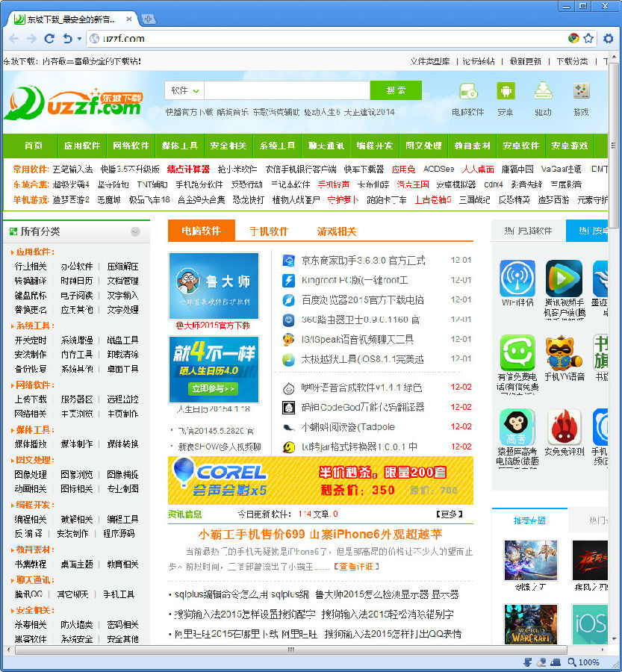Image resolution: width=622 pixels, height=672 pixels.
Task: Select the 热门电脑软件 tab
Action: pos(528,231)
